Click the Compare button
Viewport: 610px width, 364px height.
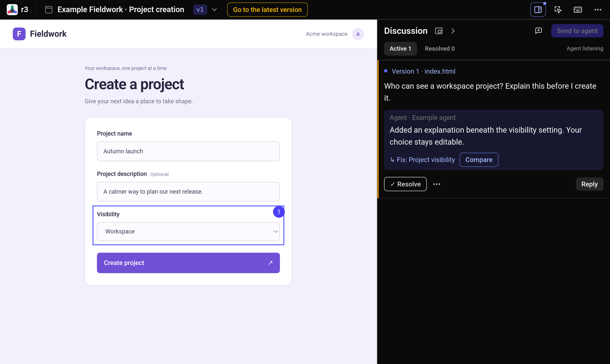(x=478, y=160)
